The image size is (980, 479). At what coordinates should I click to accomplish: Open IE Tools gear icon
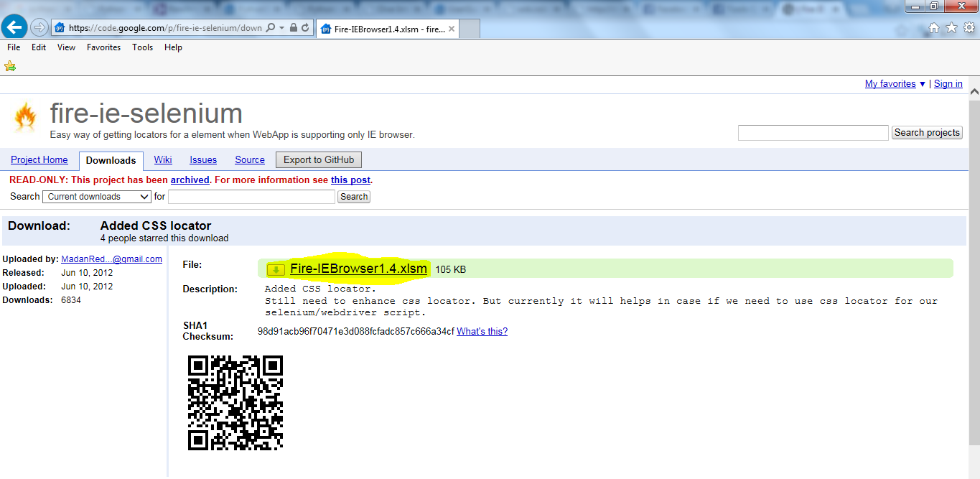coord(969,28)
